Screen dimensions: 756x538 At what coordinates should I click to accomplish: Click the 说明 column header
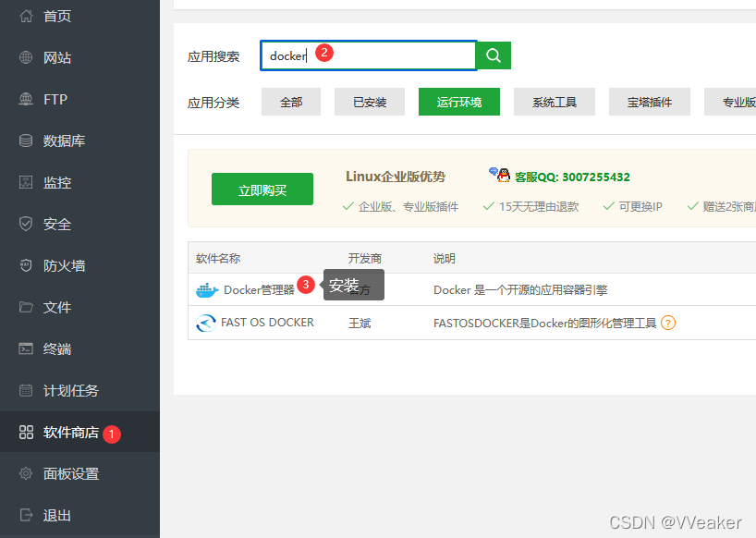click(x=444, y=259)
